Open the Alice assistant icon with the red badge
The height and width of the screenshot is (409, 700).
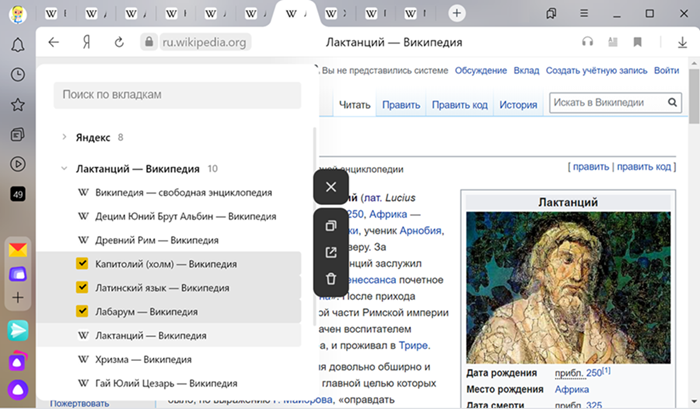click(18, 362)
